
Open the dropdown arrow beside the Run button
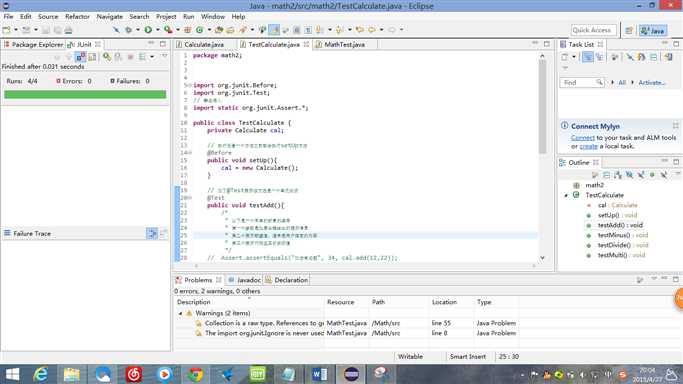pyautogui.click(x=157, y=30)
